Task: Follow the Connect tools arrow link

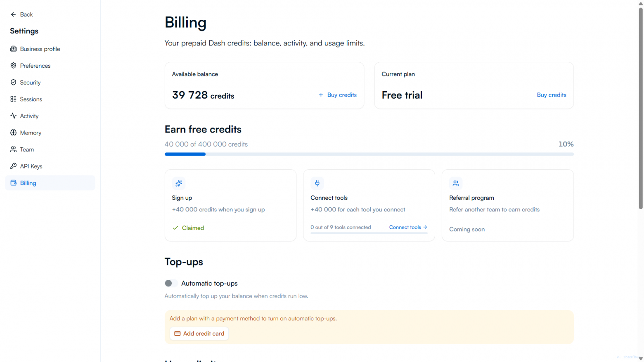Action: 408,227
